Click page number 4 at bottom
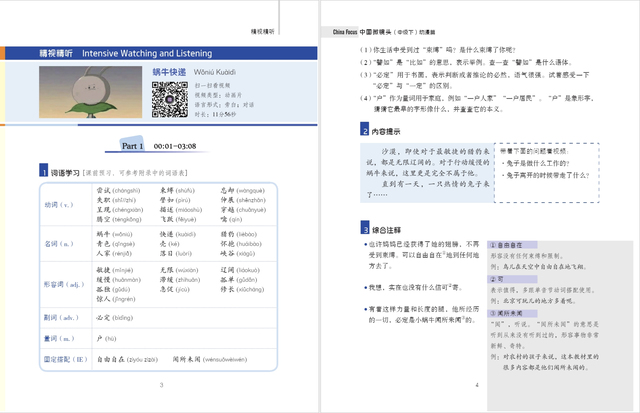This screenshot has height=413, width=640. [477, 384]
